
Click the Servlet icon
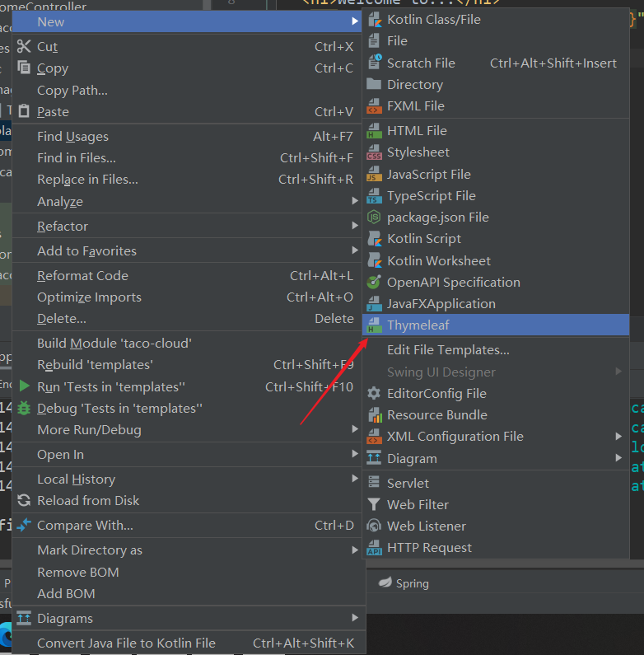pos(374,483)
